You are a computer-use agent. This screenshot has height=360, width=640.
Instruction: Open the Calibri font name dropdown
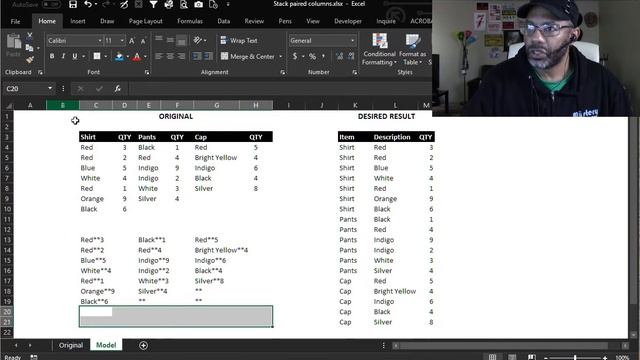99,41
